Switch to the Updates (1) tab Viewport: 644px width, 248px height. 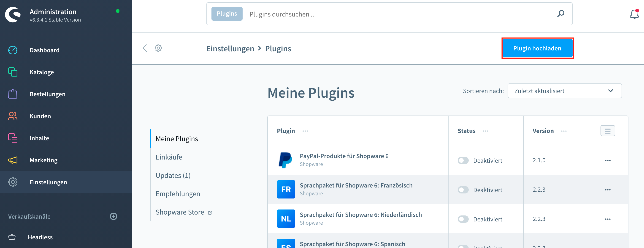173,175
